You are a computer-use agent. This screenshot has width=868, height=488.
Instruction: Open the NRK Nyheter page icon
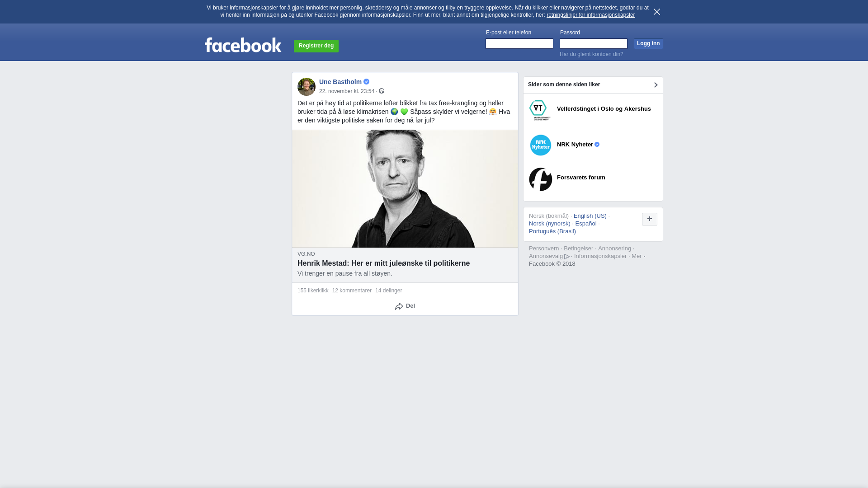[x=541, y=145]
